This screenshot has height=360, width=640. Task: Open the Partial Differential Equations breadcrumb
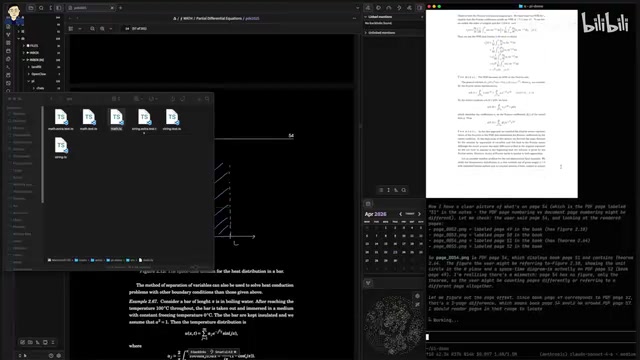point(219,18)
